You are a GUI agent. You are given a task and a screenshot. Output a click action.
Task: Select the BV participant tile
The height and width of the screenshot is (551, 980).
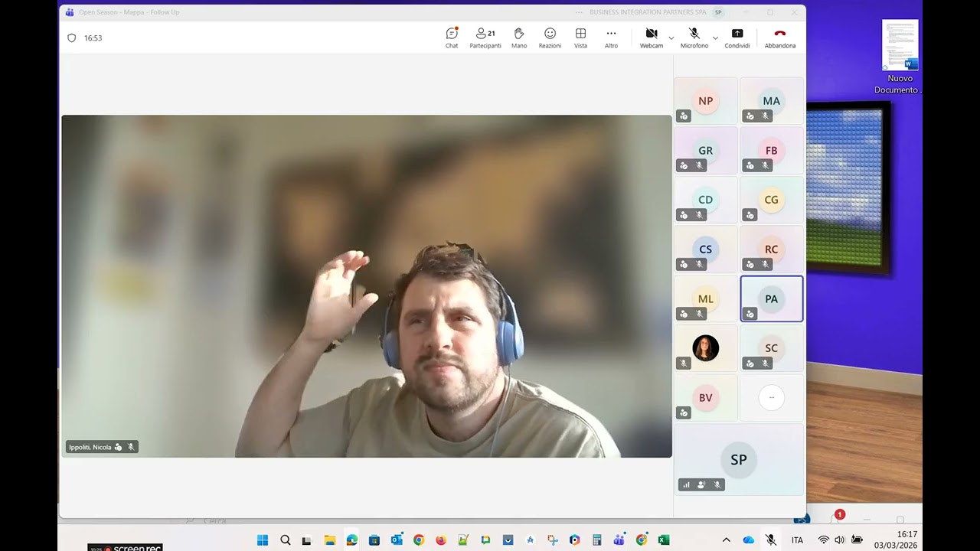point(706,397)
